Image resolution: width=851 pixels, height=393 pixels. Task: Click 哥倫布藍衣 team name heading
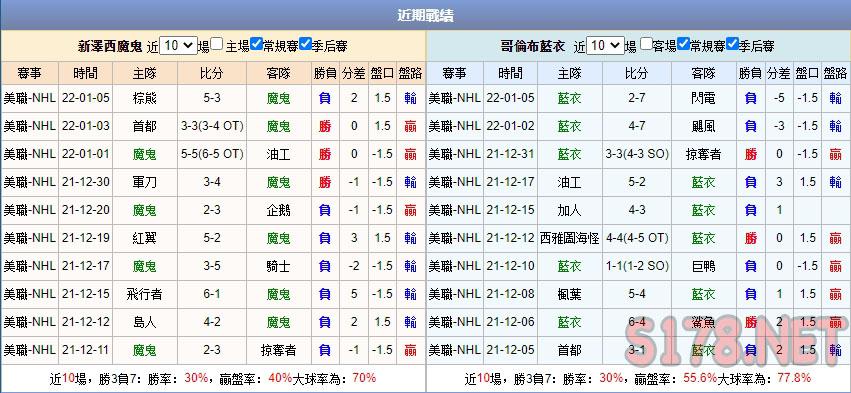(534, 46)
